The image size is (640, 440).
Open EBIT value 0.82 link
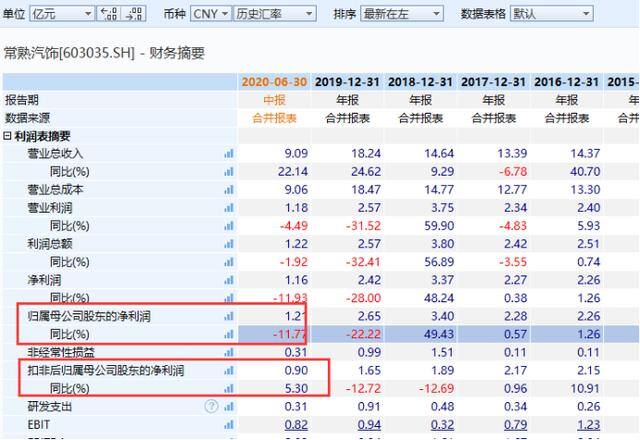coord(296,425)
